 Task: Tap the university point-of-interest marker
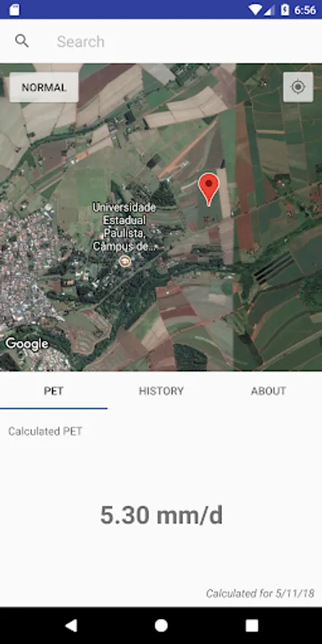pyautogui.click(x=125, y=260)
